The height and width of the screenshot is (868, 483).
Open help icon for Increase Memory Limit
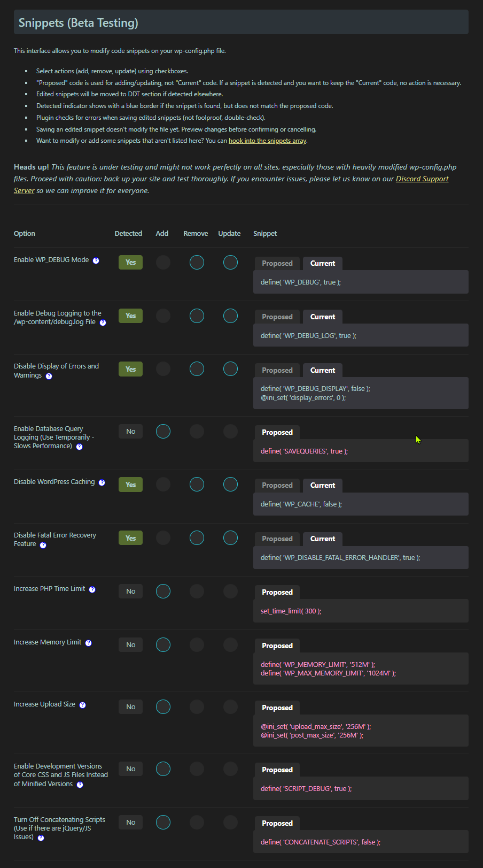[88, 643]
